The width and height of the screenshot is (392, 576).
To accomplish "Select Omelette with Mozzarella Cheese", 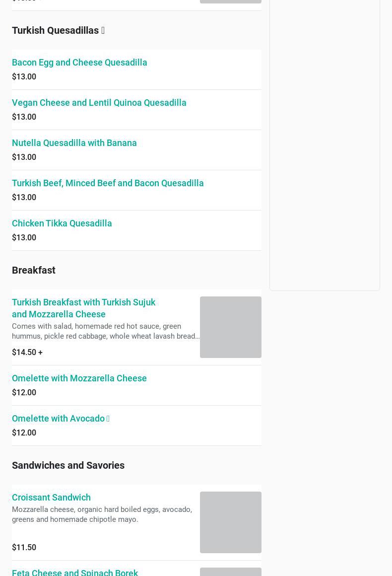I will (x=79, y=378).
